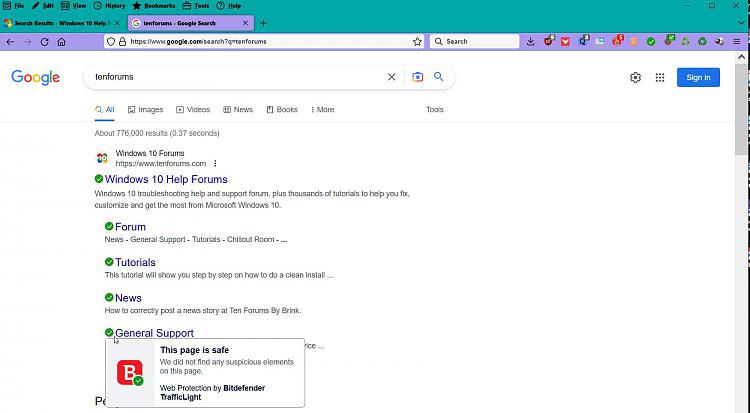Click the red thumbs-up extension with badge 5
The image size is (750, 413).
(x=617, y=41)
